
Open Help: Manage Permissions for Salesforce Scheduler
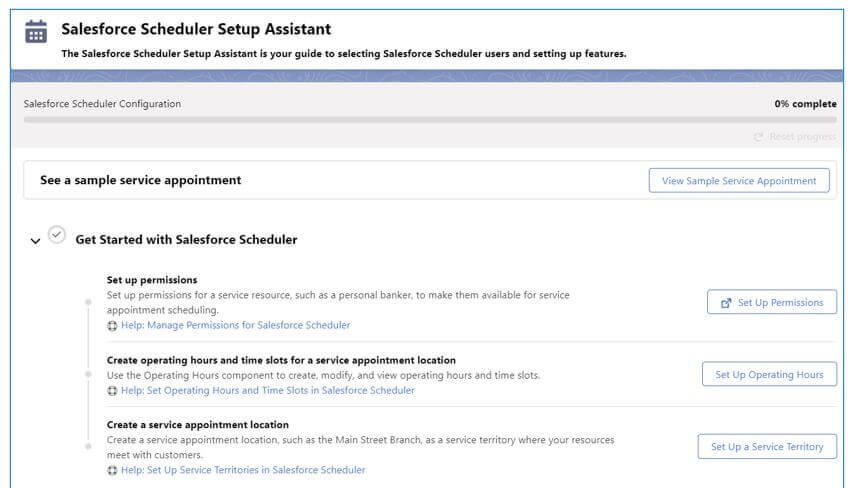(x=236, y=325)
